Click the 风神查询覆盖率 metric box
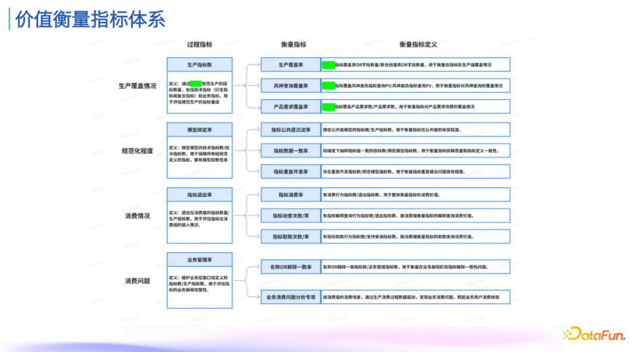This screenshot has width=644, height=352. pyautogui.click(x=291, y=85)
